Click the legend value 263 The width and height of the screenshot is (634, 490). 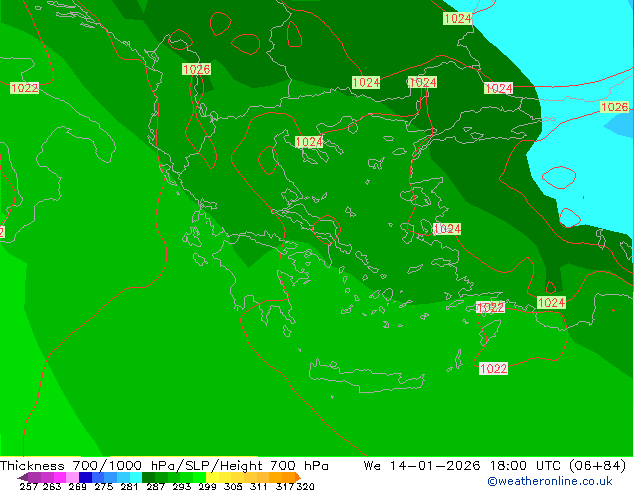(x=52, y=486)
